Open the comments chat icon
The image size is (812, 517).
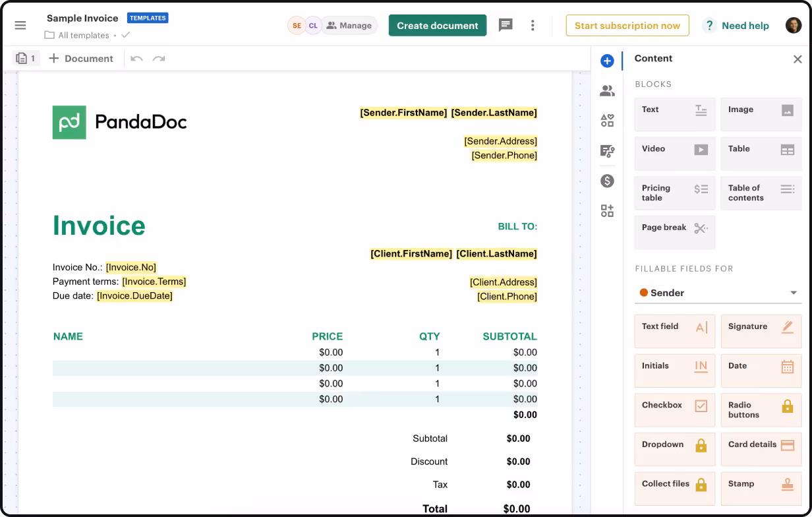pyautogui.click(x=506, y=25)
